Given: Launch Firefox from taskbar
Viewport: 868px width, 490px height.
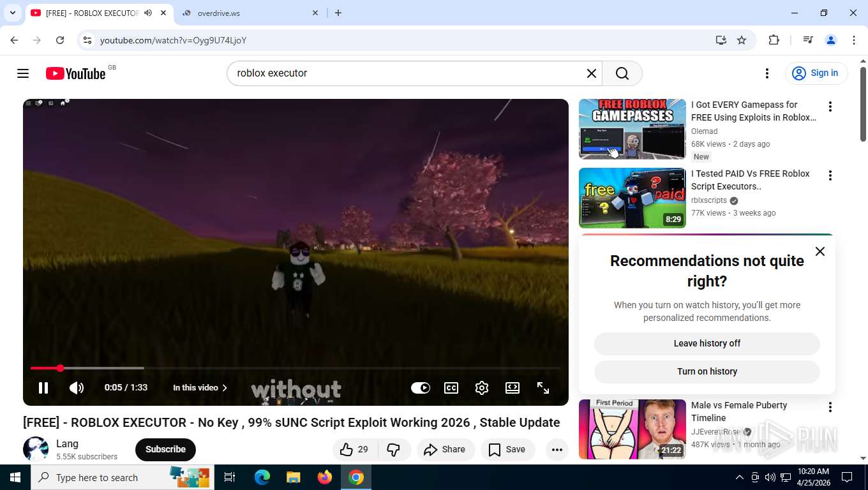Looking at the screenshot, I should point(325,477).
